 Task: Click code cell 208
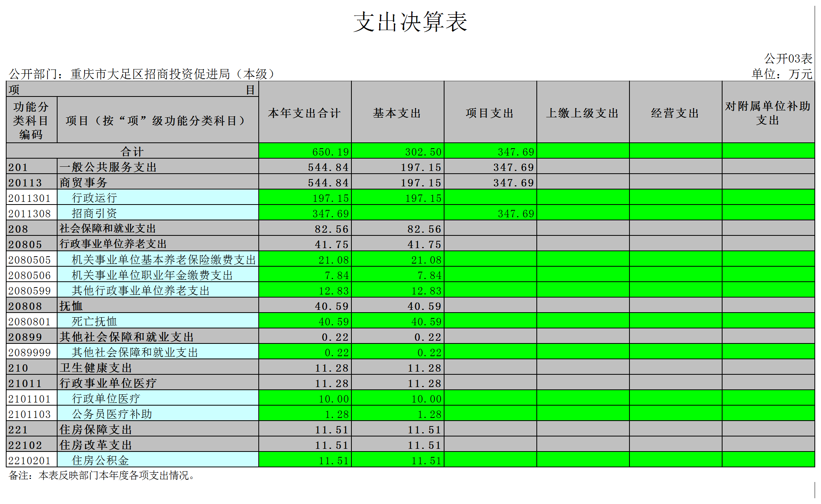(32, 228)
